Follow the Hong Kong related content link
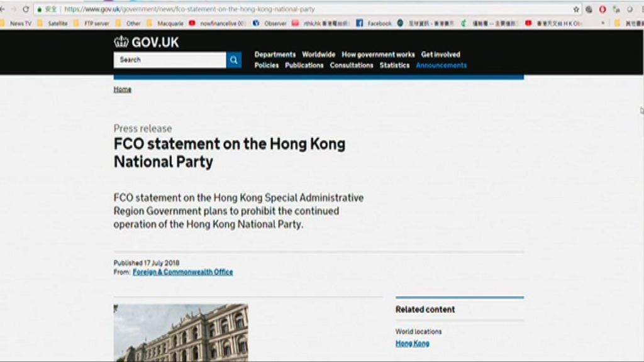The height and width of the screenshot is (362, 644). pyautogui.click(x=411, y=343)
